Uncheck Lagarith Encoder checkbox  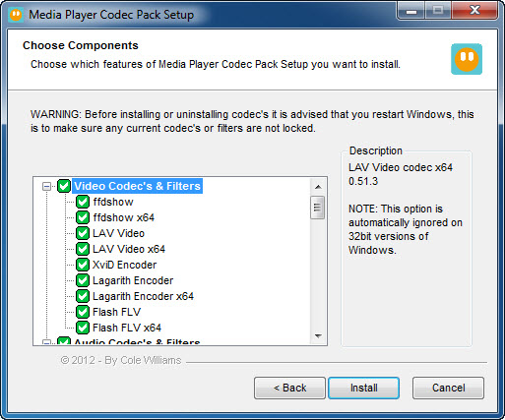tap(83, 280)
